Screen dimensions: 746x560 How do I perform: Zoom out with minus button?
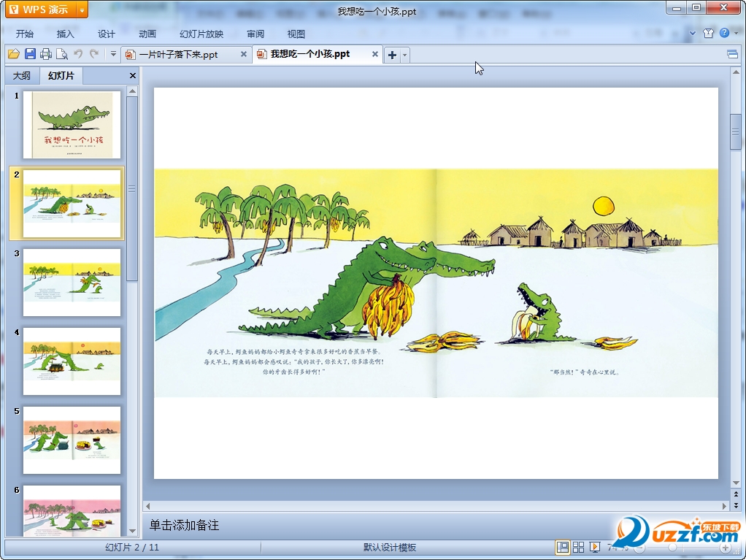tap(640, 548)
